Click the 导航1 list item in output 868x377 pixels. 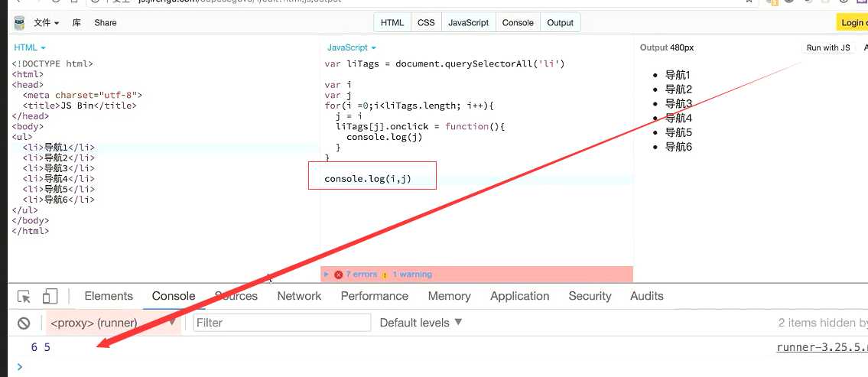point(678,75)
